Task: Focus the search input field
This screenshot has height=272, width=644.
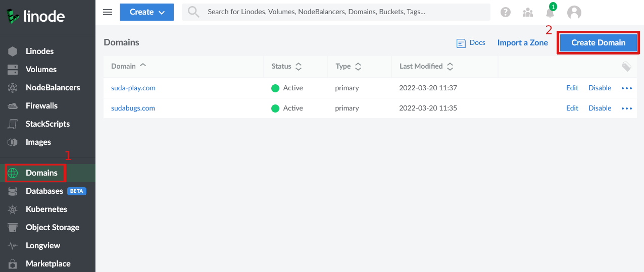Action: (336, 12)
